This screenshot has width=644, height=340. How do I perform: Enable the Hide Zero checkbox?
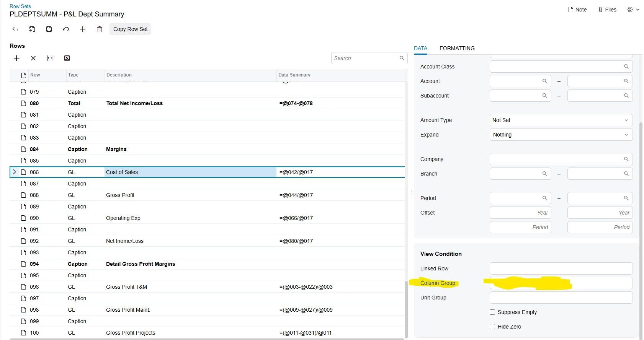[492, 327]
